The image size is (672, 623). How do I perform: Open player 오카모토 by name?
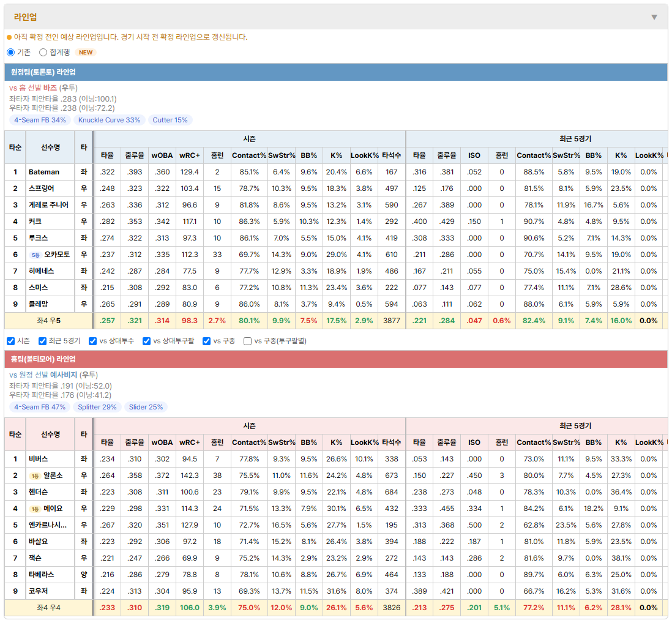pyautogui.click(x=57, y=255)
